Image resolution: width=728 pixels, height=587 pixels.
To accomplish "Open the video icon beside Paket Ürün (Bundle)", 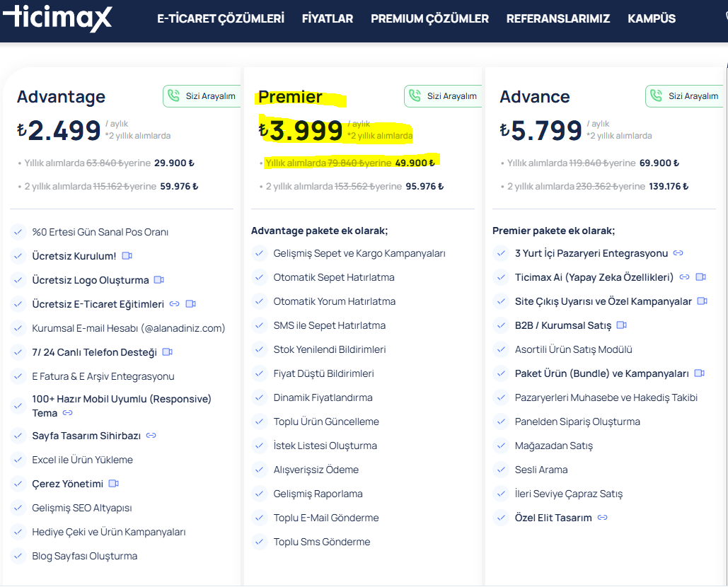I will 700,373.
